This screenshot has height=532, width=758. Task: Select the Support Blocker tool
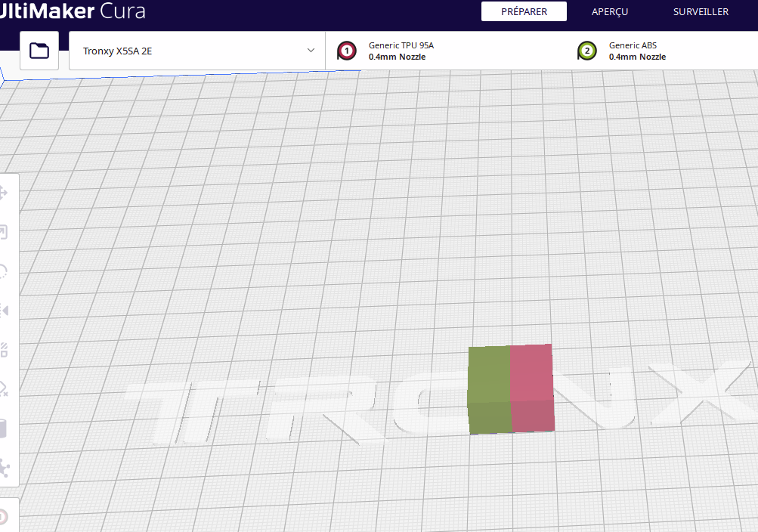[4, 389]
